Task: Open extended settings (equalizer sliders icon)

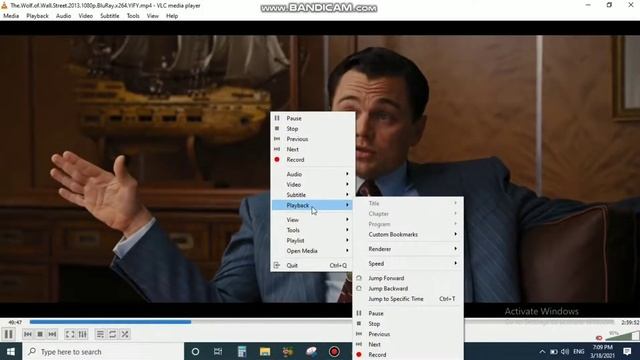Action: [82, 334]
